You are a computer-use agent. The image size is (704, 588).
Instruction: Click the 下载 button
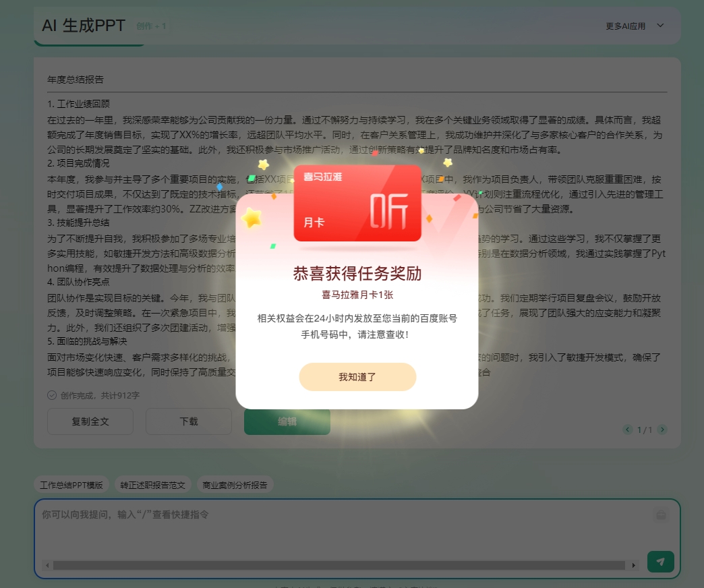(189, 421)
